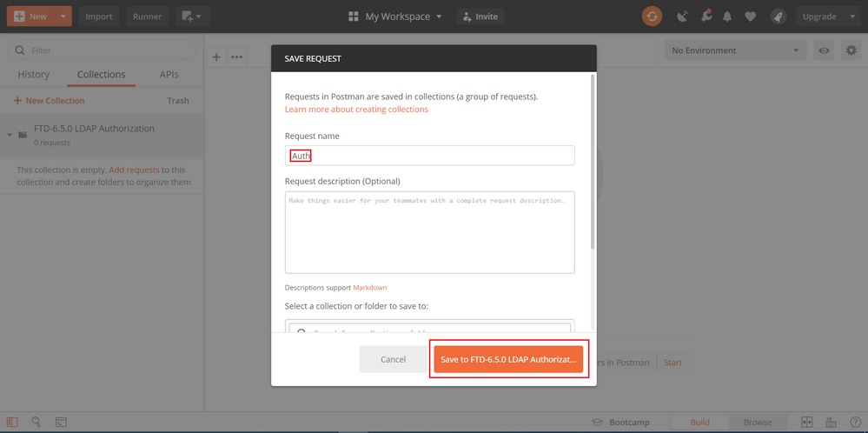Click the help question mark icon
868x433 pixels.
[x=855, y=422]
